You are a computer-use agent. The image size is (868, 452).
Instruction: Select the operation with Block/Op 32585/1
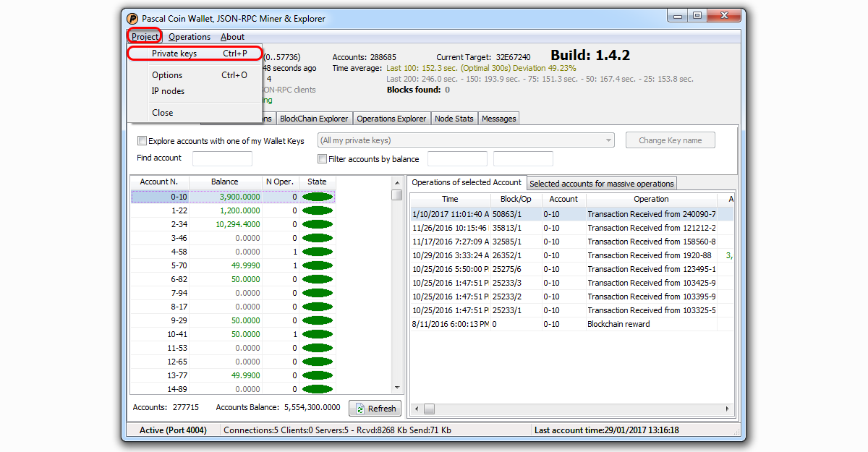572,242
